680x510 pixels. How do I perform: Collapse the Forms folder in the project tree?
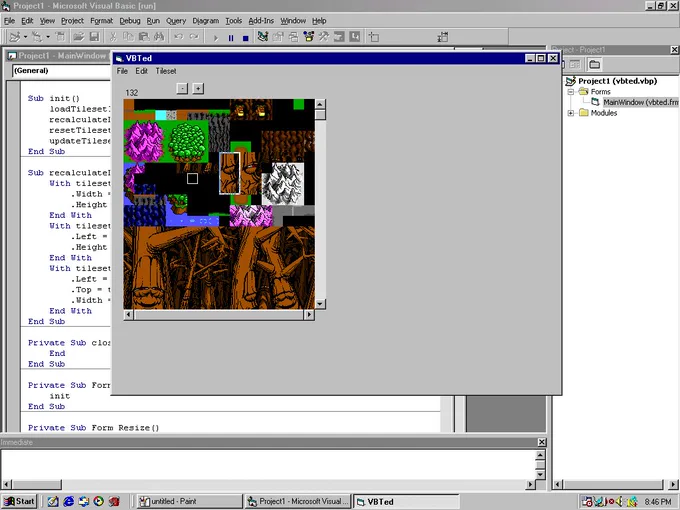571,92
